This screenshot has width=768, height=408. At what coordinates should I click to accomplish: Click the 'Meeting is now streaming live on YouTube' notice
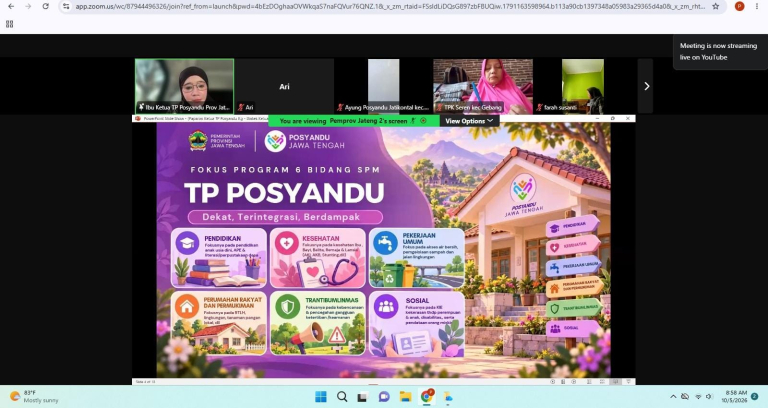point(718,51)
